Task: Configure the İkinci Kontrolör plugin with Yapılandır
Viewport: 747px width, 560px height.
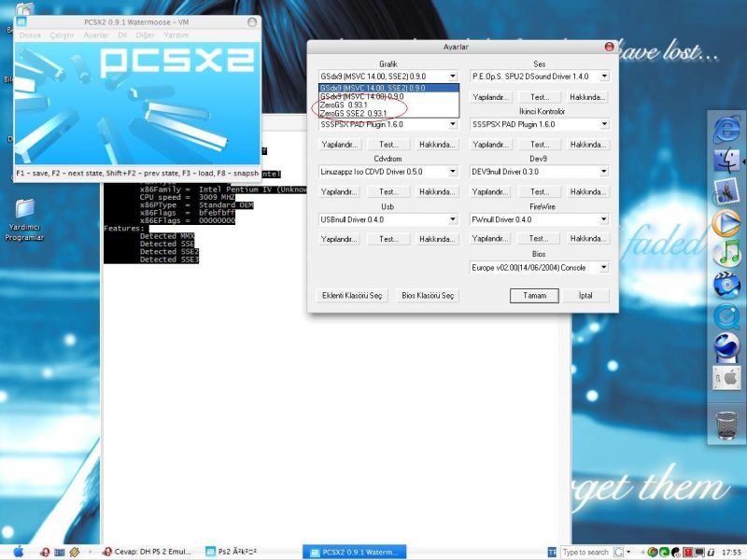Action: click(490, 145)
